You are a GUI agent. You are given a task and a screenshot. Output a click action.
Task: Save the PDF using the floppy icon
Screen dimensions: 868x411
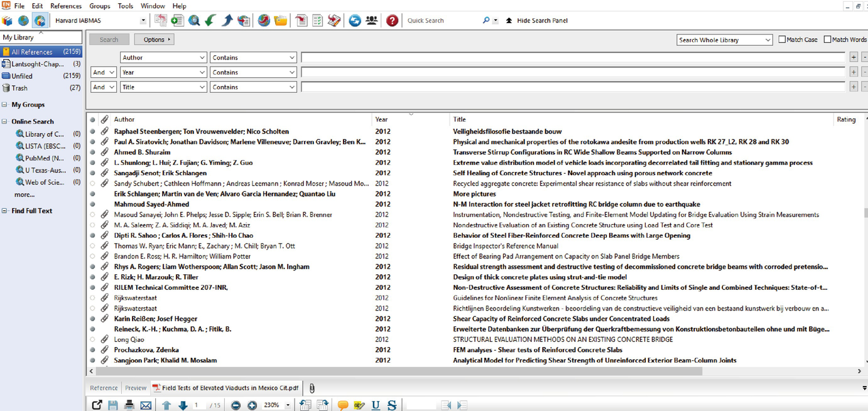coord(114,405)
